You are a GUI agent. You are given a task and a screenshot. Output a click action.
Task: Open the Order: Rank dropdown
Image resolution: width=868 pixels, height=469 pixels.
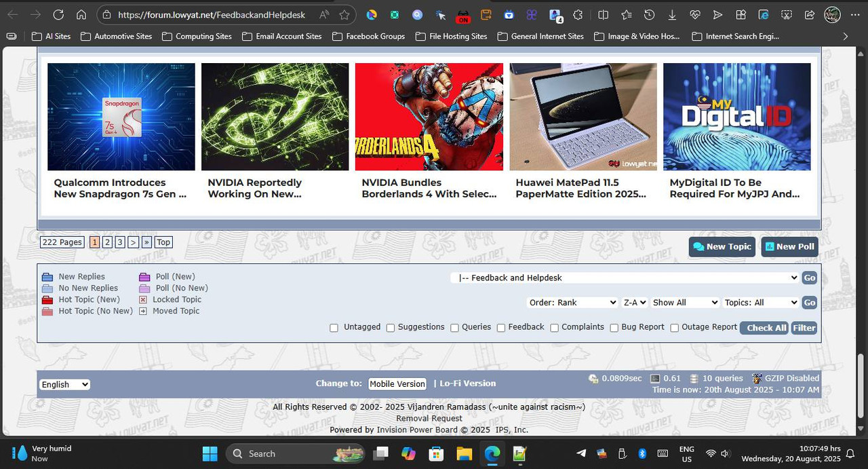click(572, 303)
